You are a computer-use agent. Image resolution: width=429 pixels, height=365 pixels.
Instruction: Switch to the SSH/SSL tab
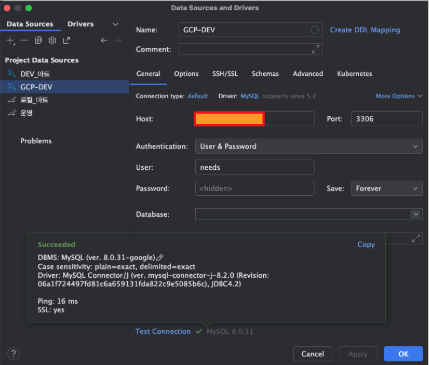(225, 74)
